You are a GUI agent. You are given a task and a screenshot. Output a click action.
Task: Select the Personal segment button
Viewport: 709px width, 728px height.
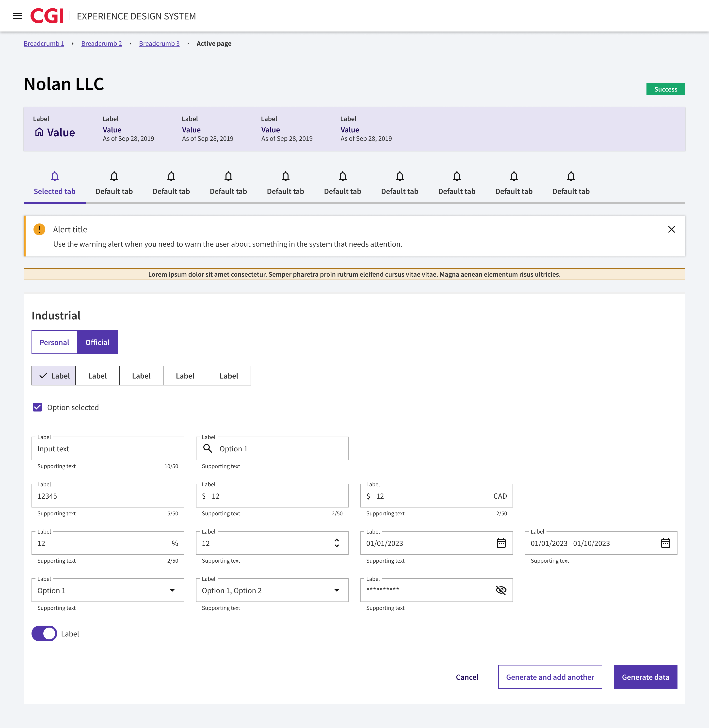click(54, 342)
